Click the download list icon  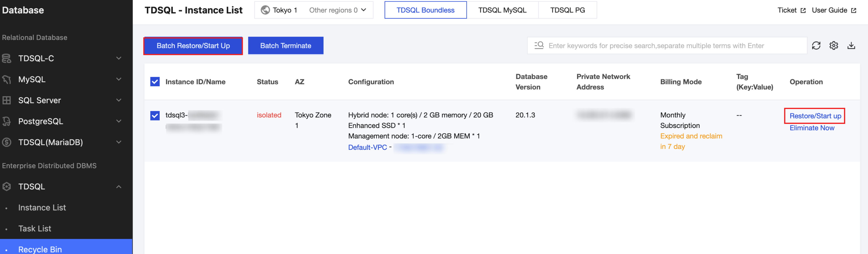point(851,45)
